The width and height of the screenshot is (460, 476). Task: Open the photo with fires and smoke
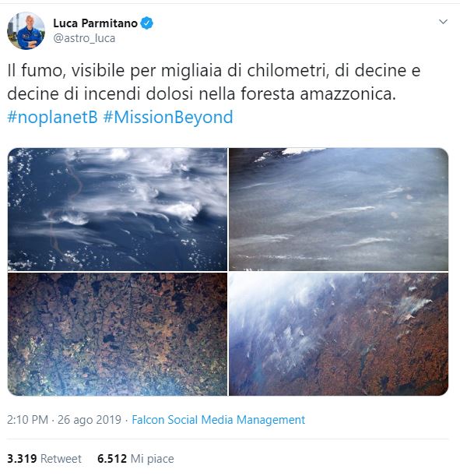click(x=339, y=334)
